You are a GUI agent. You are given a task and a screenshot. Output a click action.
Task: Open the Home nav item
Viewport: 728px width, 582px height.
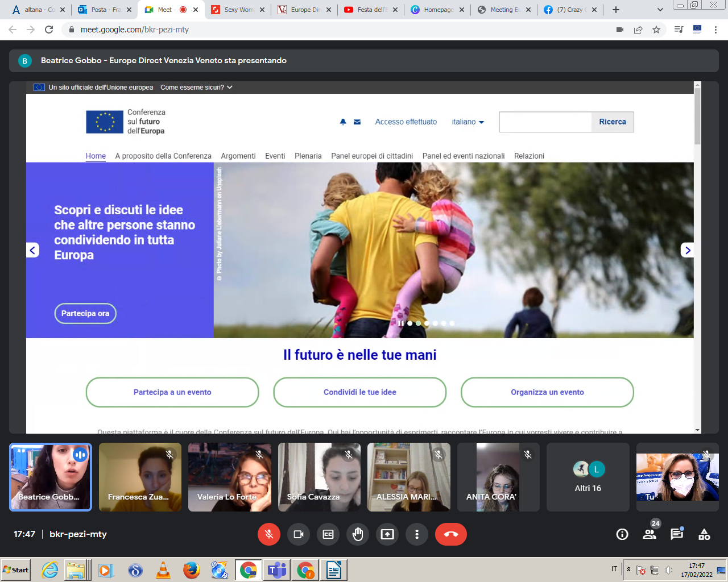tap(96, 156)
